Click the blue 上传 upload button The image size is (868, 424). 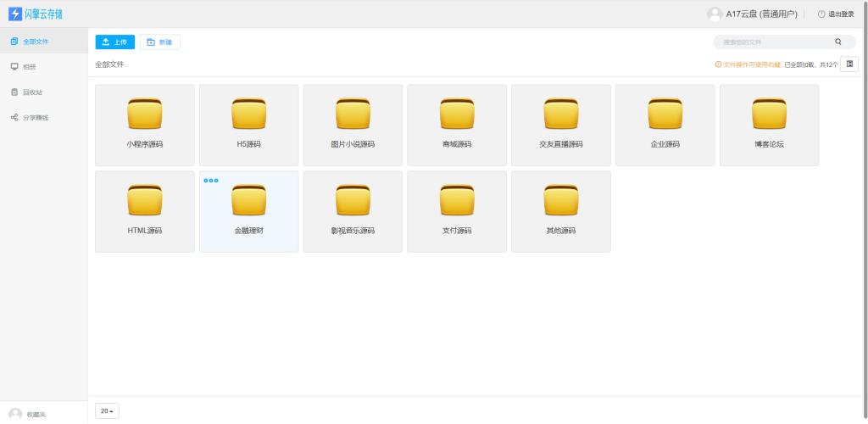pos(115,42)
